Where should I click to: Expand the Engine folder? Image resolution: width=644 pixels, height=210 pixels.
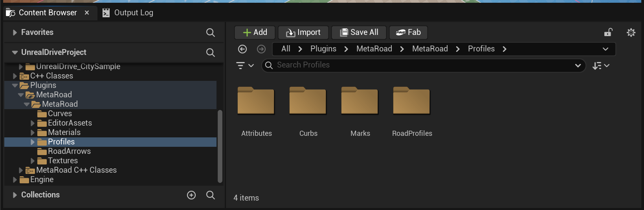[15, 180]
